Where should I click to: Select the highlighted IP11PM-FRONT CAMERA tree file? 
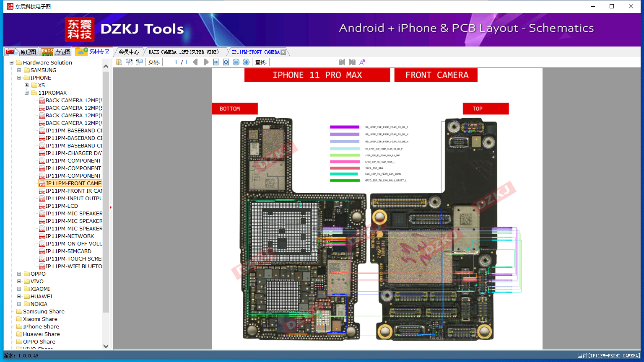point(70,184)
